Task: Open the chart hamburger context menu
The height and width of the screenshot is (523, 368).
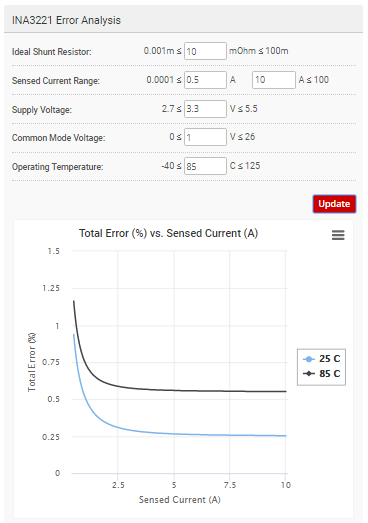Action: coord(338,235)
